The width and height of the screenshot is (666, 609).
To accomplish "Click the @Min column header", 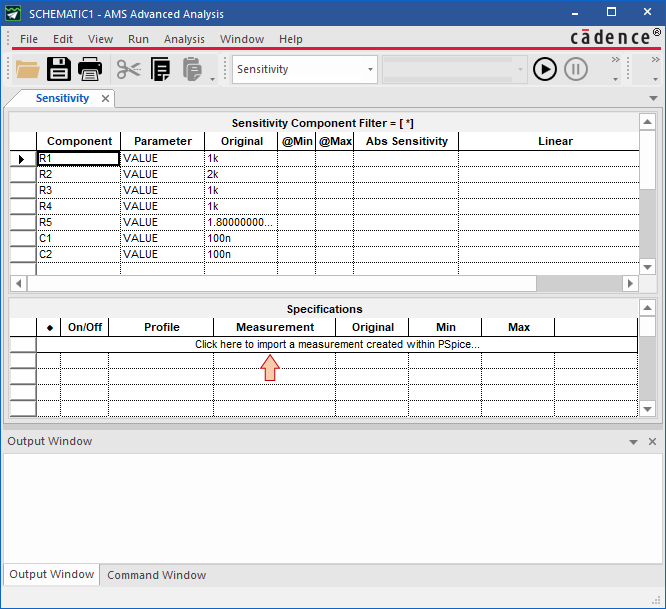I will (297, 141).
